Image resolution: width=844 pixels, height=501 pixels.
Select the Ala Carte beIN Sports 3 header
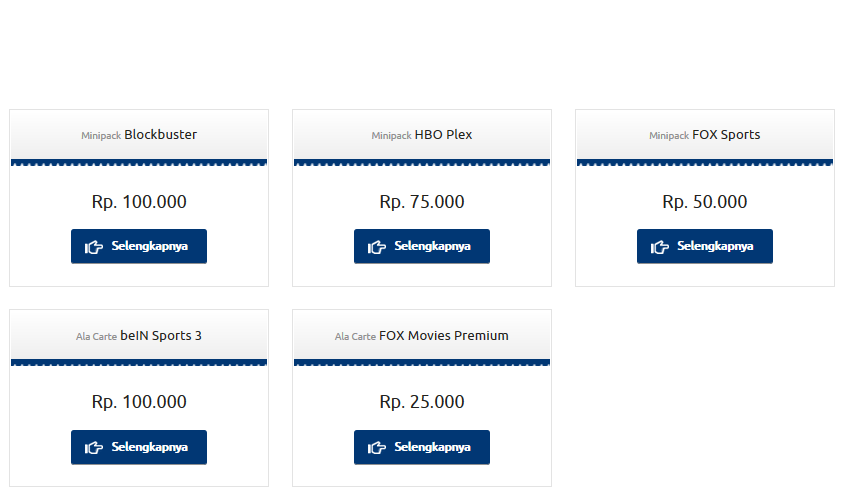coord(139,336)
